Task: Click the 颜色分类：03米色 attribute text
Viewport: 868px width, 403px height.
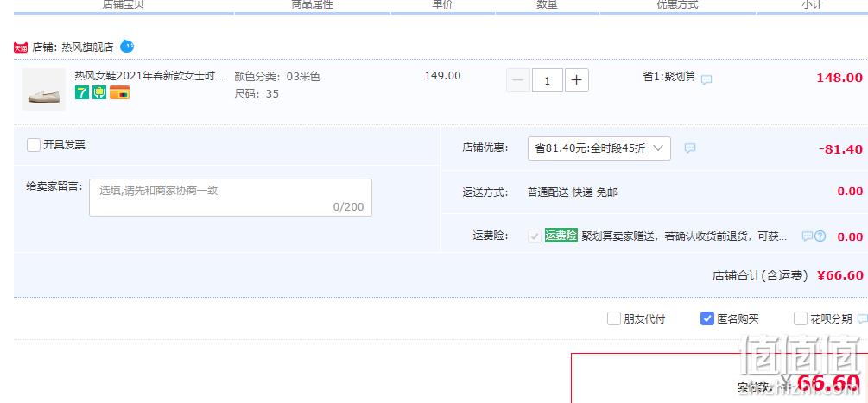Action: click(x=277, y=76)
